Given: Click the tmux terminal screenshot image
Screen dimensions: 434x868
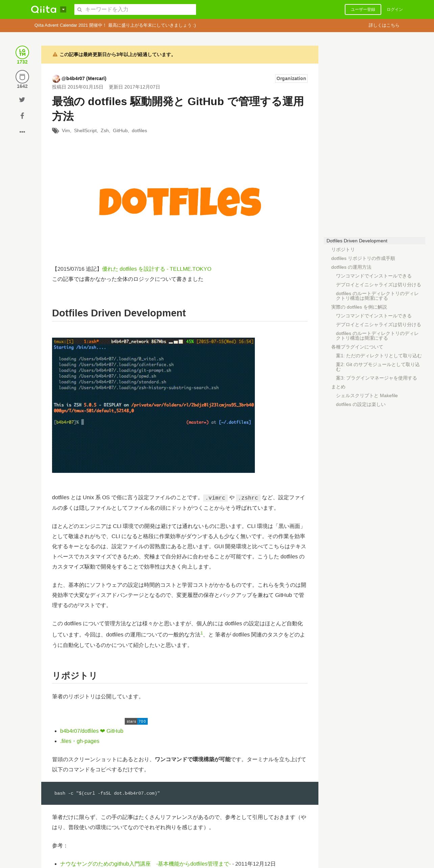Looking at the screenshot, I should tap(153, 405).
